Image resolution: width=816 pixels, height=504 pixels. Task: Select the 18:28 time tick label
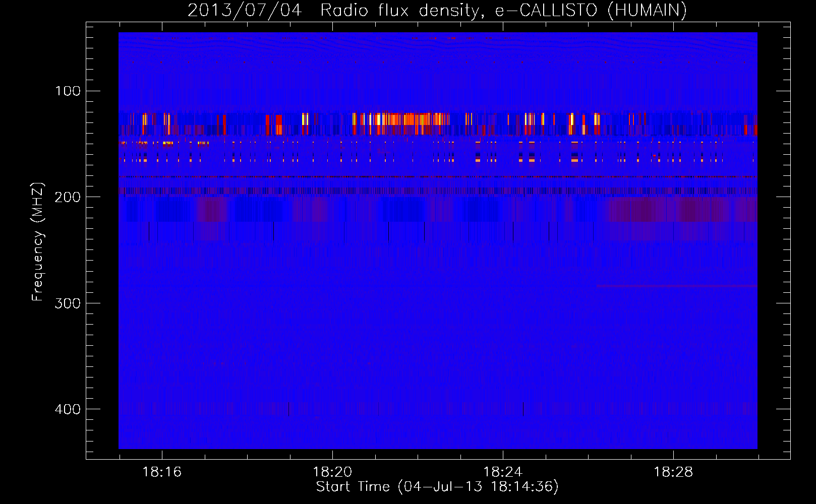pyautogui.click(x=673, y=472)
